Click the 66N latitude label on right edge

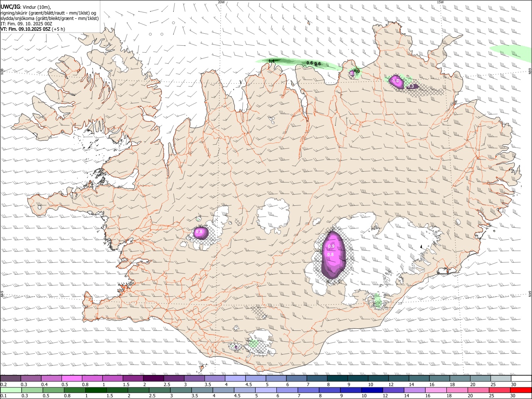530,72
